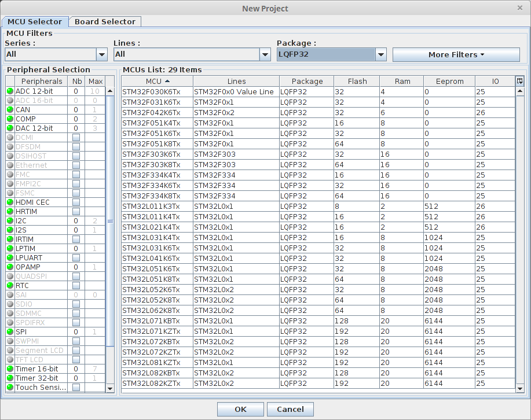
Task: Sort the table by the IO column
Action: coord(495,81)
